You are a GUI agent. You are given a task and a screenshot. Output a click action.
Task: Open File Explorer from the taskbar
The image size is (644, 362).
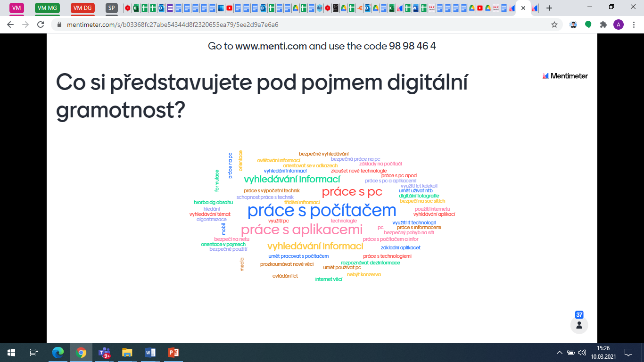click(127, 352)
